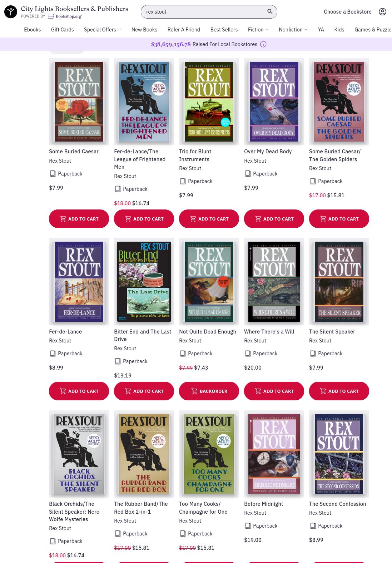This screenshot has width=392, height=563.
Task: Click Choose a Bookstore link
Action: [348, 12]
